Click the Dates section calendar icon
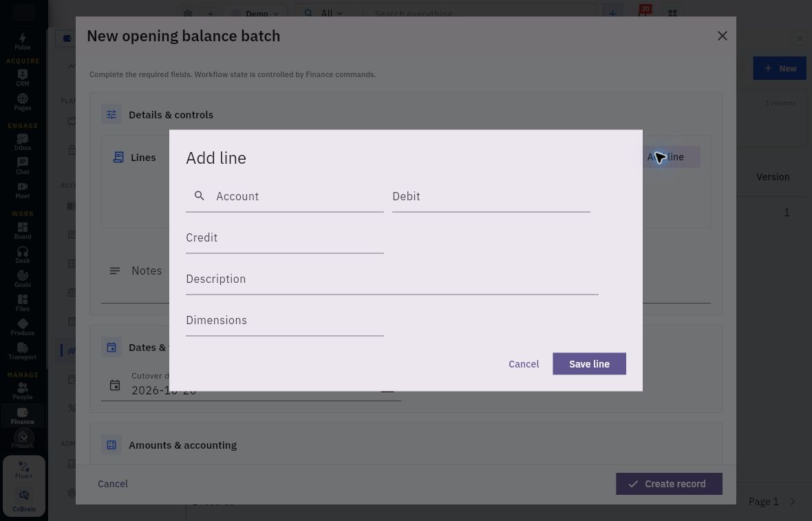 (111, 348)
